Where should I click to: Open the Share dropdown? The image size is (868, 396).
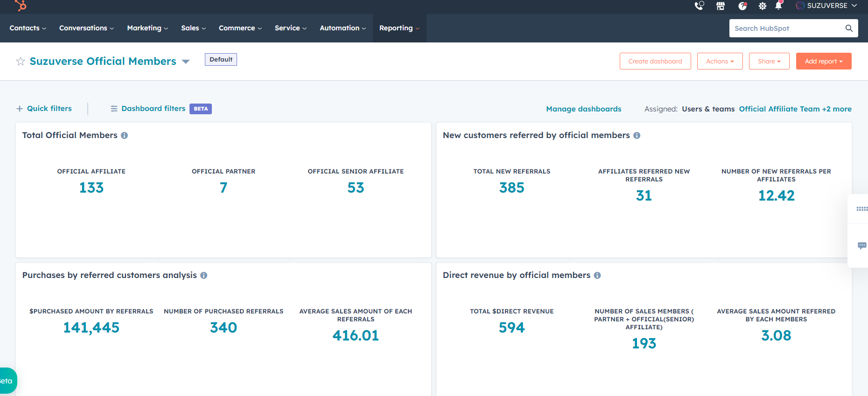coord(769,61)
